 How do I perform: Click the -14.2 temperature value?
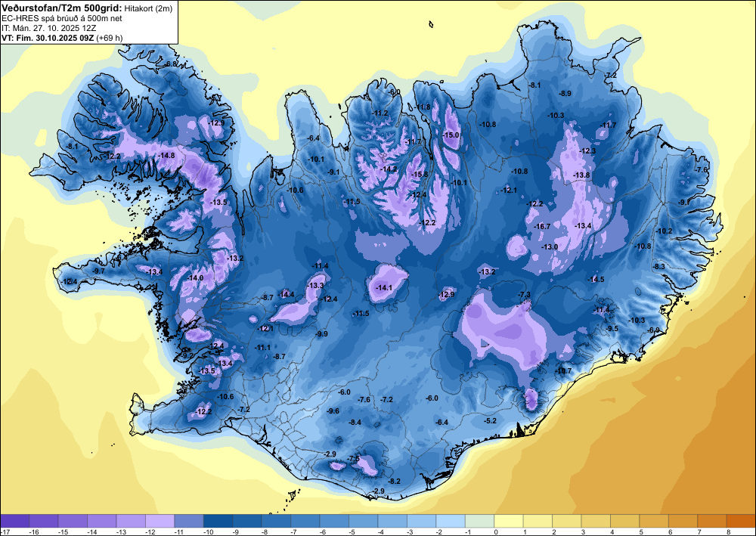click(x=389, y=169)
